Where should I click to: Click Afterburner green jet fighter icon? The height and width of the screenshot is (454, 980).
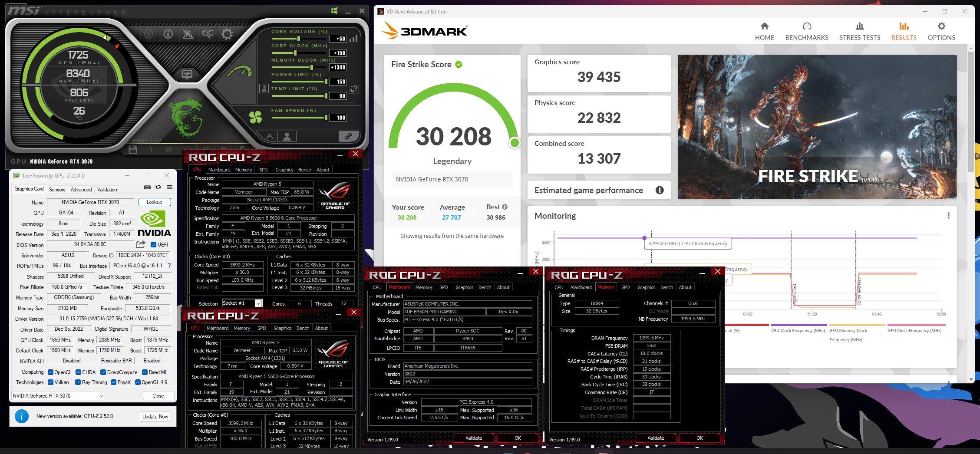point(188,34)
